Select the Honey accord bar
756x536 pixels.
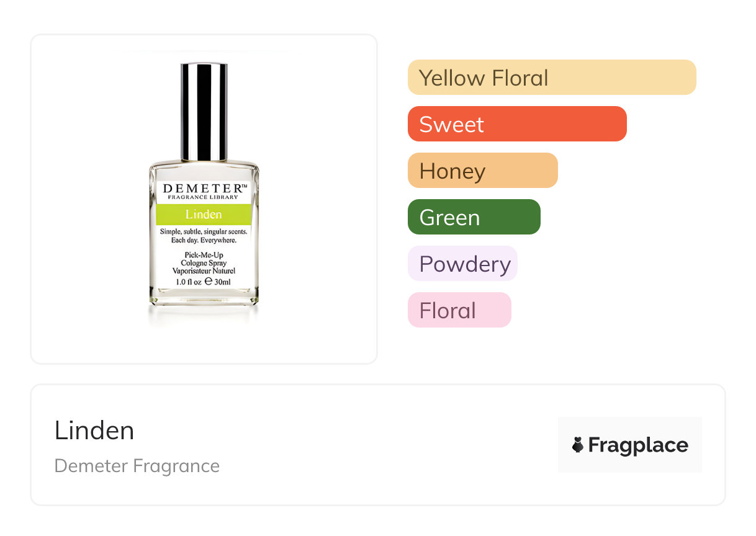pos(482,171)
